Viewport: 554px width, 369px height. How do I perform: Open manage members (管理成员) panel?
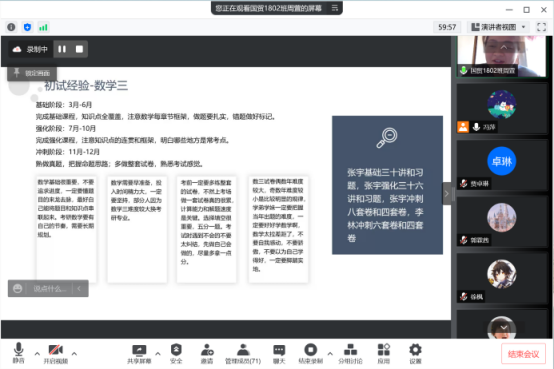(243, 353)
